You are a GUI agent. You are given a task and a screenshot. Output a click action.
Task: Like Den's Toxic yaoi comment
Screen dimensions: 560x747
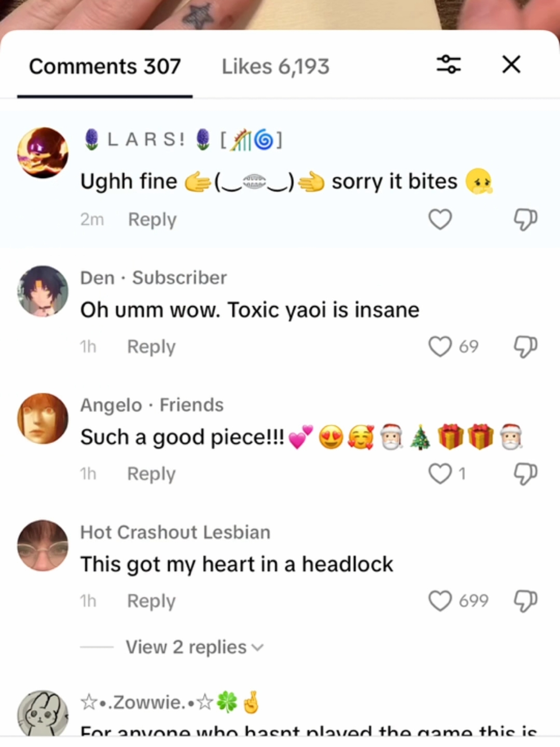tap(440, 346)
